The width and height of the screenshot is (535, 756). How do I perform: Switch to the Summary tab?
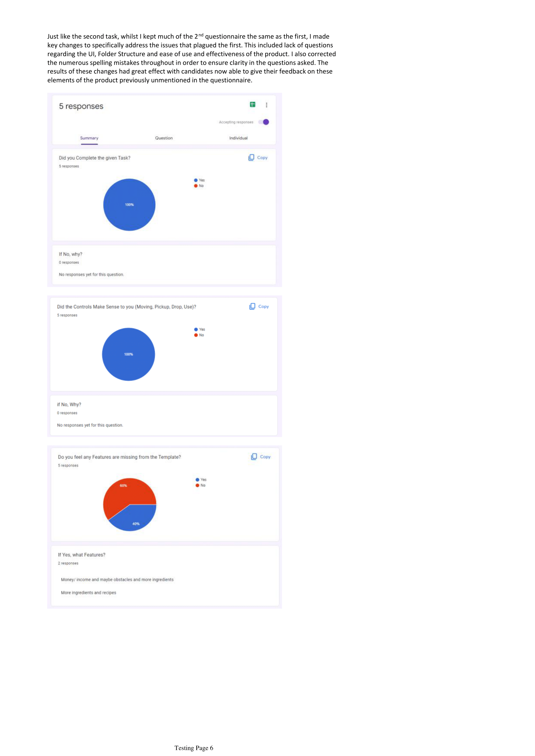click(89, 138)
